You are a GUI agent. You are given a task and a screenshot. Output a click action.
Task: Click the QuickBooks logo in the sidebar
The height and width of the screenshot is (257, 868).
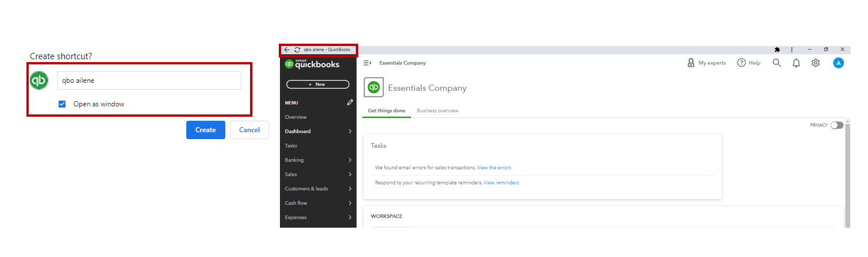tap(313, 64)
